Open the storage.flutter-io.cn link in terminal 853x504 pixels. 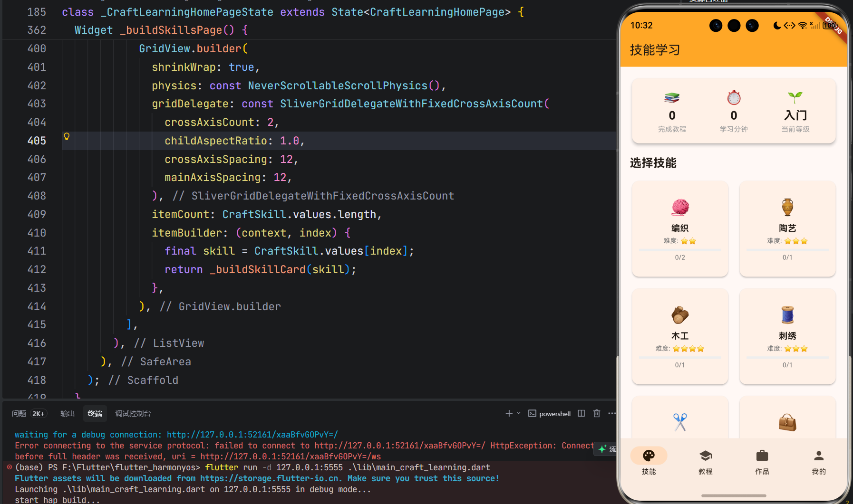(270, 478)
